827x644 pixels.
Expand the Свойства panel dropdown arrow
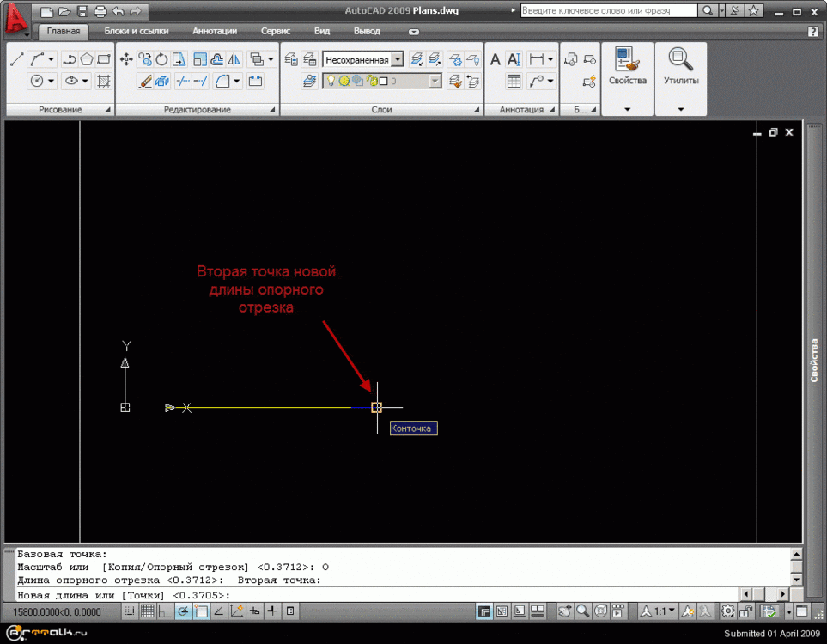pos(627,109)
